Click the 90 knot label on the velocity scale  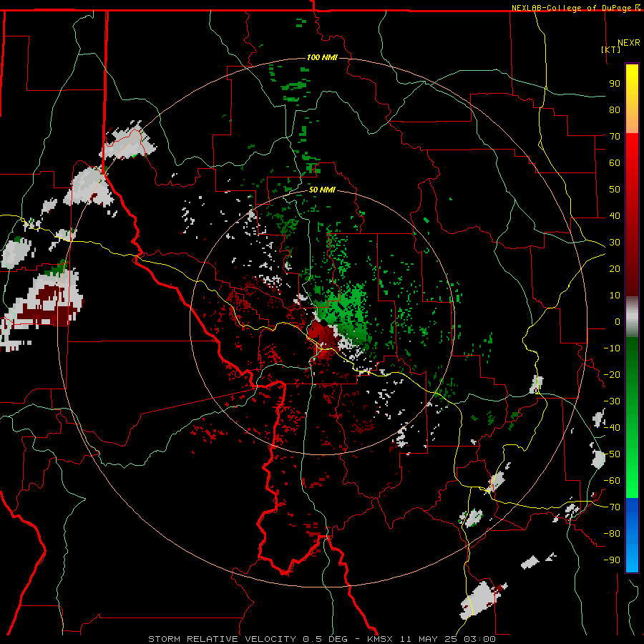615,84
